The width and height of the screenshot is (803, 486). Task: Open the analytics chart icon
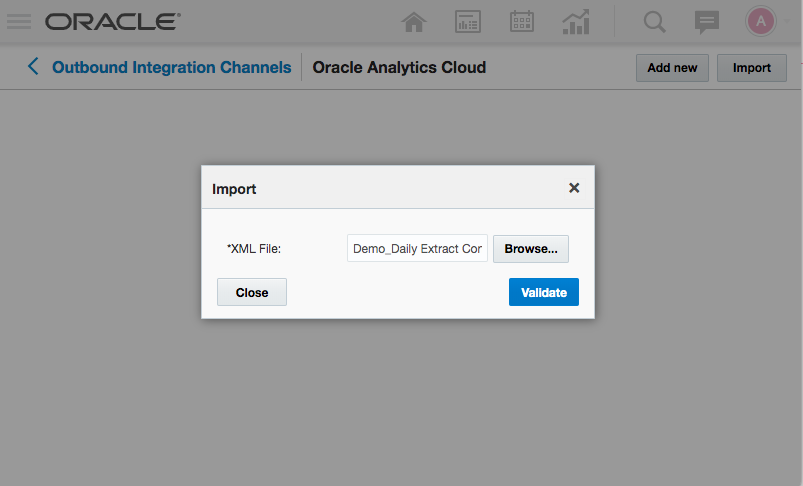pos(575,22)
